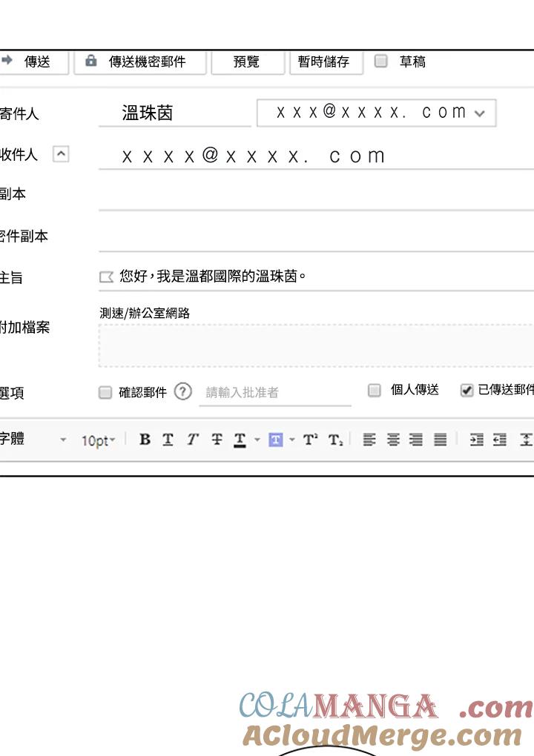534x756 pixels.
Task: Click 暫時儲存 temporary save button
Action: pos(326,62)
